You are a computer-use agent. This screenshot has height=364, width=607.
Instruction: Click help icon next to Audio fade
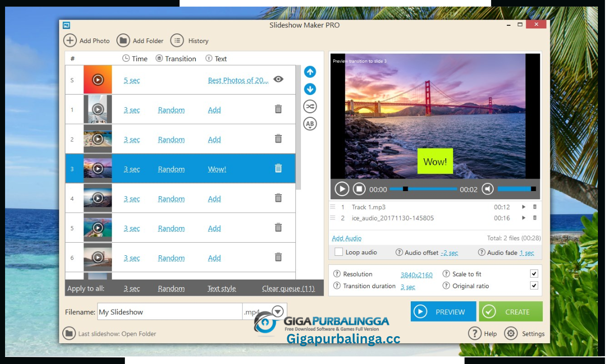(482, 252)
